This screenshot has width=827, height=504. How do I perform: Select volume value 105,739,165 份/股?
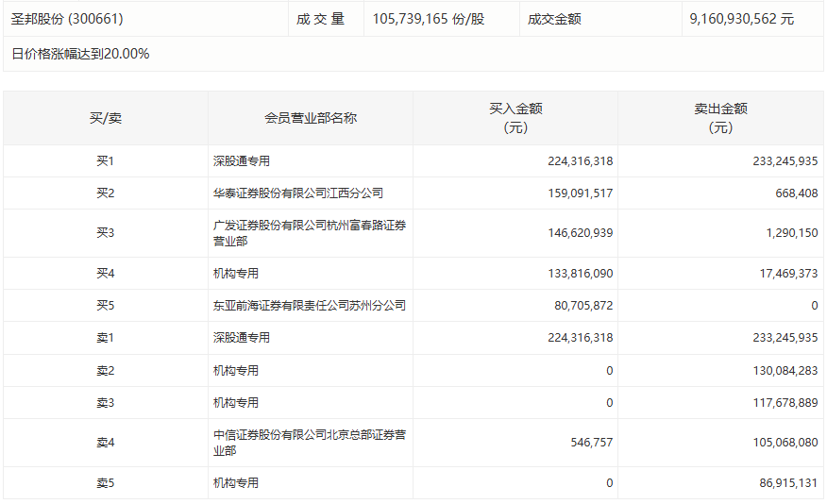pos(429,19)
